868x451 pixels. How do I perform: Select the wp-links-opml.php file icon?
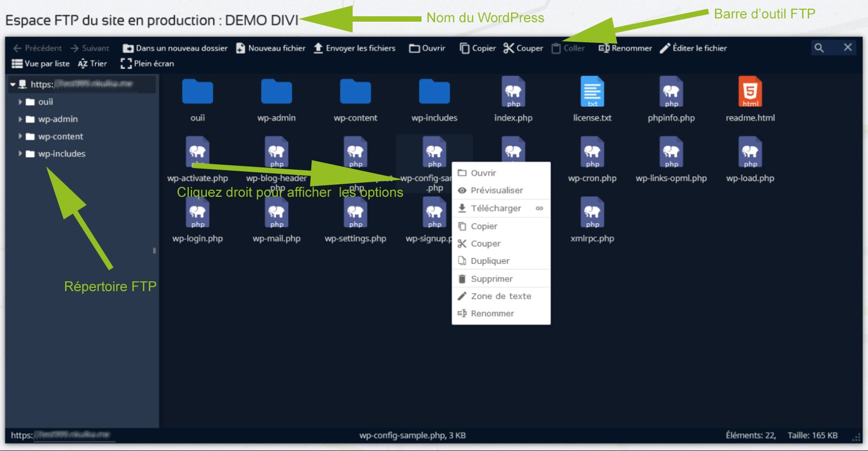coord(672,152)
